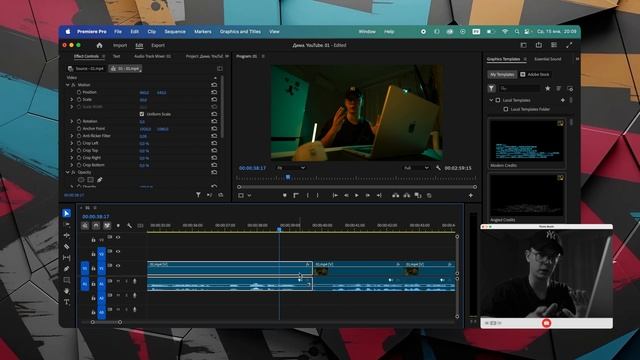This screenshot has height=360, width=640.
Task: Select the Track Select Forward tool
Action: tap(67, 224)
